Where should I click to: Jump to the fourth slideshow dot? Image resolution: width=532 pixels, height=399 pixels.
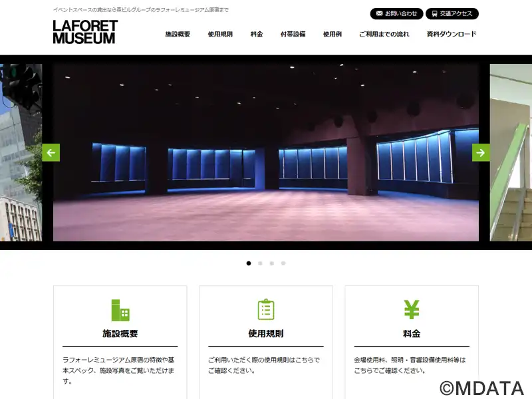click(283, 263)
